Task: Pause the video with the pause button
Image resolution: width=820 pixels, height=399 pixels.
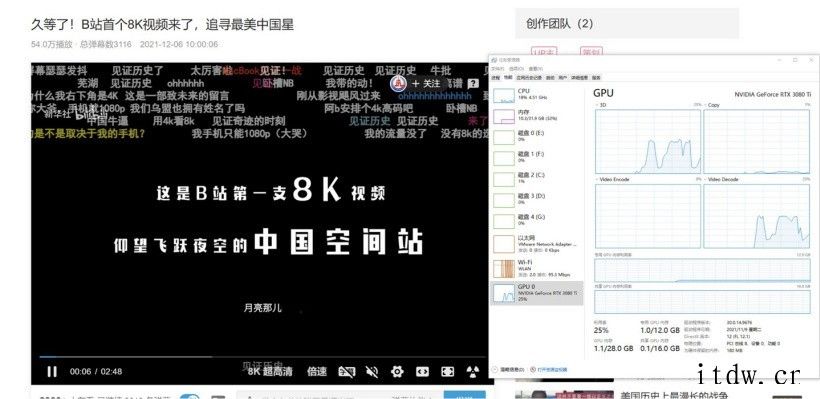Action: click(52, 371)
